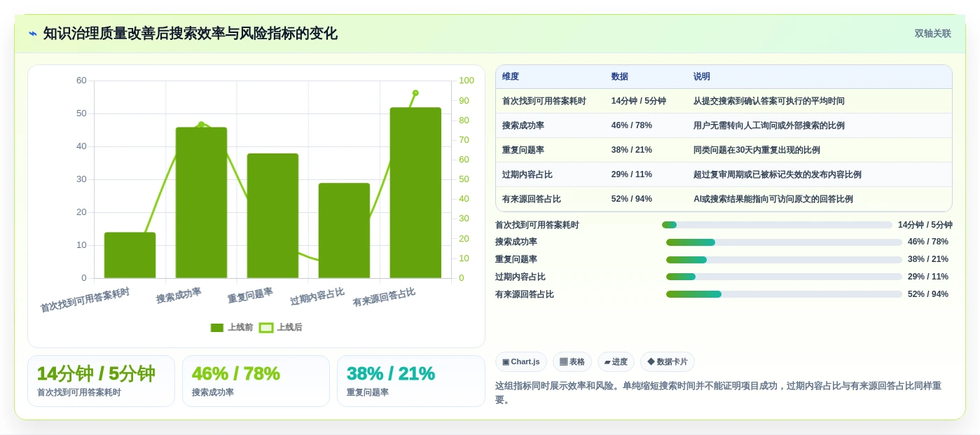Click the 52% / 94% table value
The width and height of the screenshot is (980, 435).
[x=632, y=199]
